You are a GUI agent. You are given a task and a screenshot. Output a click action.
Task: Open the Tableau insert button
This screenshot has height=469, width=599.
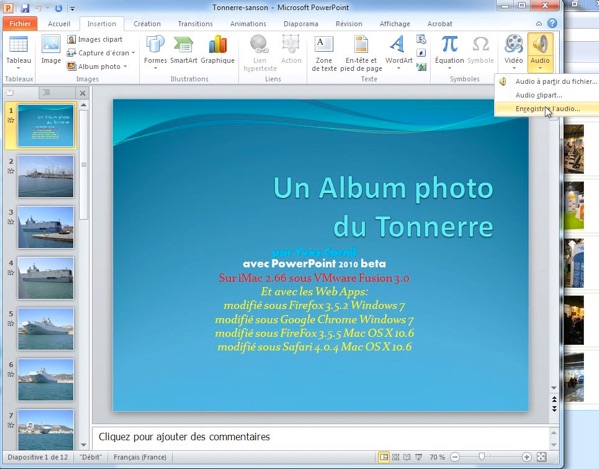[x=18, y=53]
